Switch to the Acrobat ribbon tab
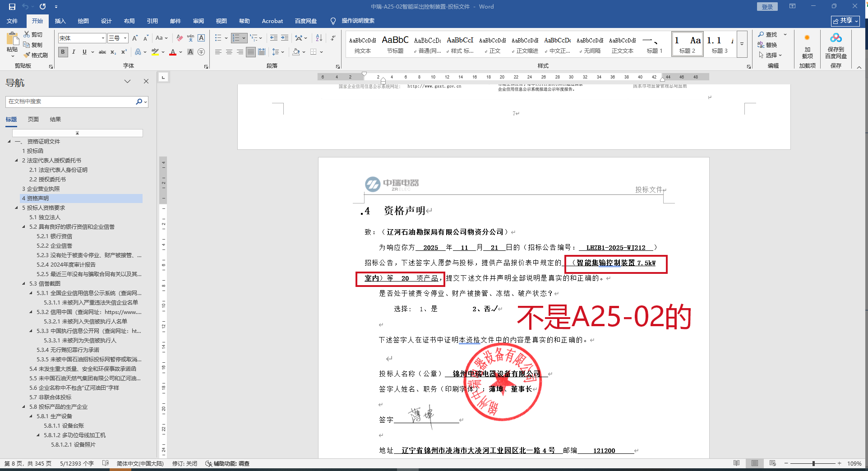 click(272, 21)
